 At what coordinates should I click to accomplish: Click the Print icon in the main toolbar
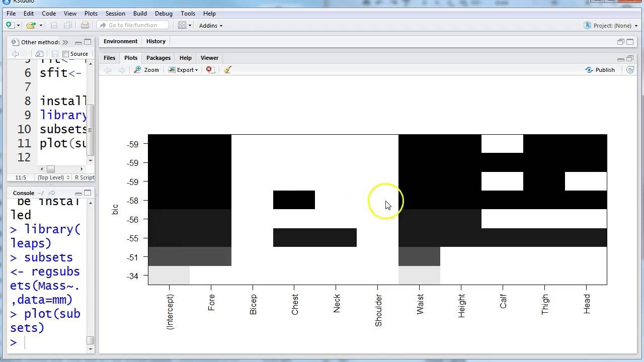pyautogui.click(x=85, y=25)
